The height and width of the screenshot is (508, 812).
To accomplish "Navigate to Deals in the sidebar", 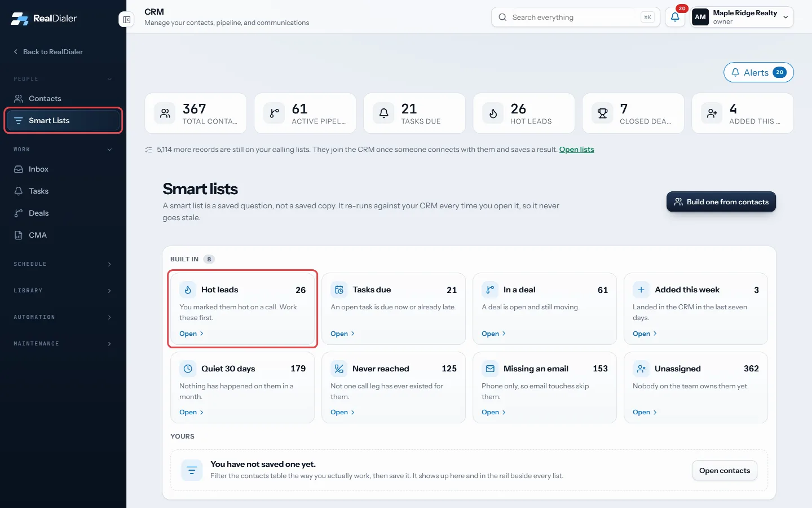I will point(63,213).
